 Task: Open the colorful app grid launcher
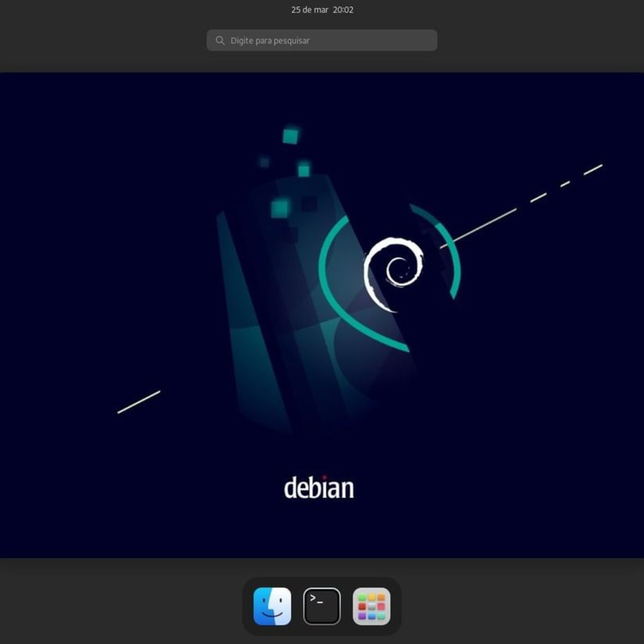(x=371, y=606)
